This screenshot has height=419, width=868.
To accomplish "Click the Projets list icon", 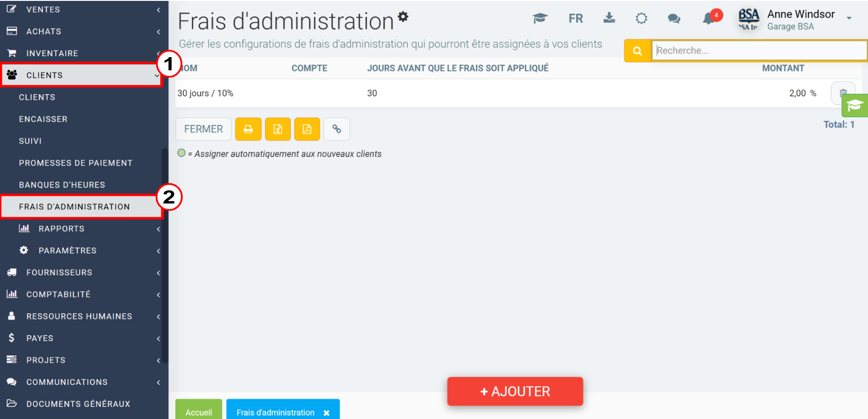I will [12, 359].
